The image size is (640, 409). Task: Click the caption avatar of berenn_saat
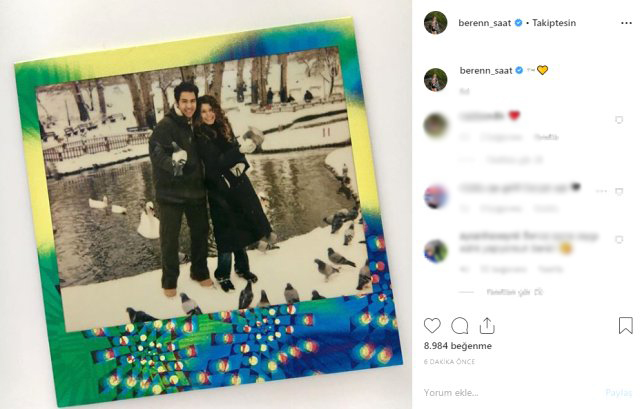coord(436,80)
